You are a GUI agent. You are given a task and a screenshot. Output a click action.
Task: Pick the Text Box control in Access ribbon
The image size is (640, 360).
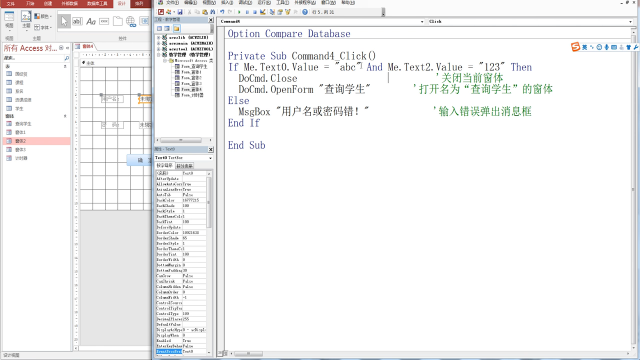[77, 21]
